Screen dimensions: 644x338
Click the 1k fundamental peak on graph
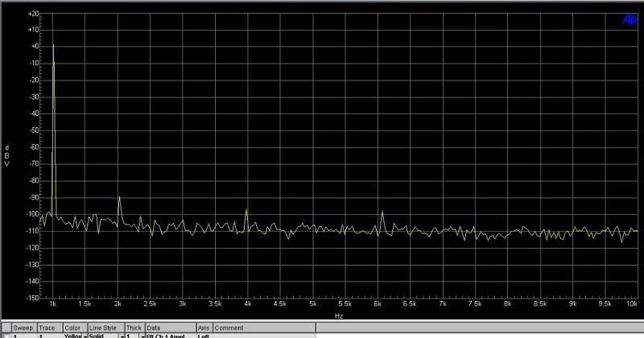pos(53,45)
